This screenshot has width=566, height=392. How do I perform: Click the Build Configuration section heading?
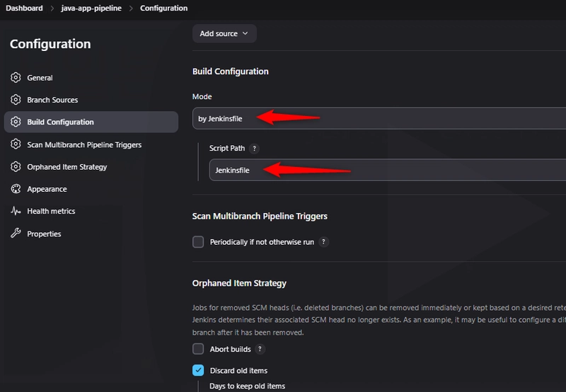click(231, 71)
